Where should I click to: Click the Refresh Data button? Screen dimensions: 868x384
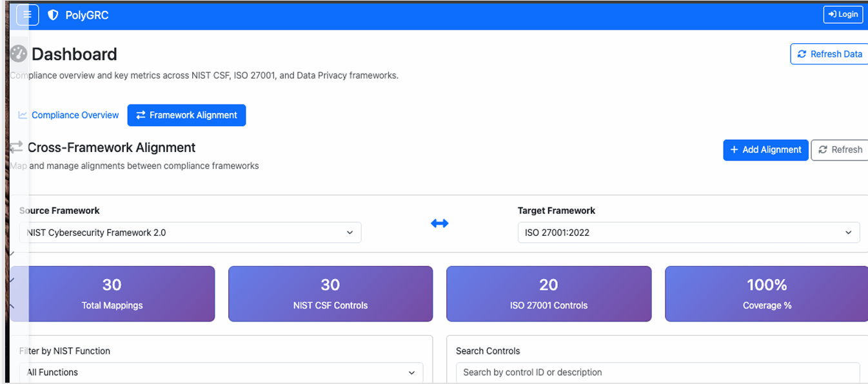829,54
